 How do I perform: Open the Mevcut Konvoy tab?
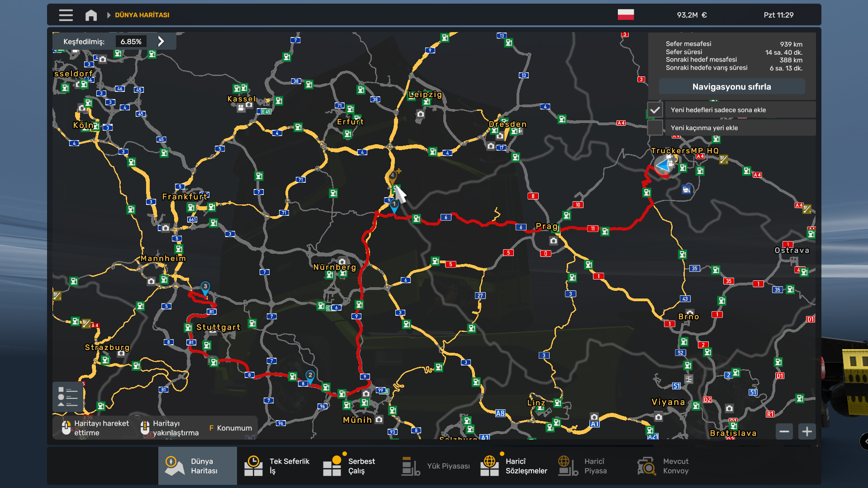[664, 466]
